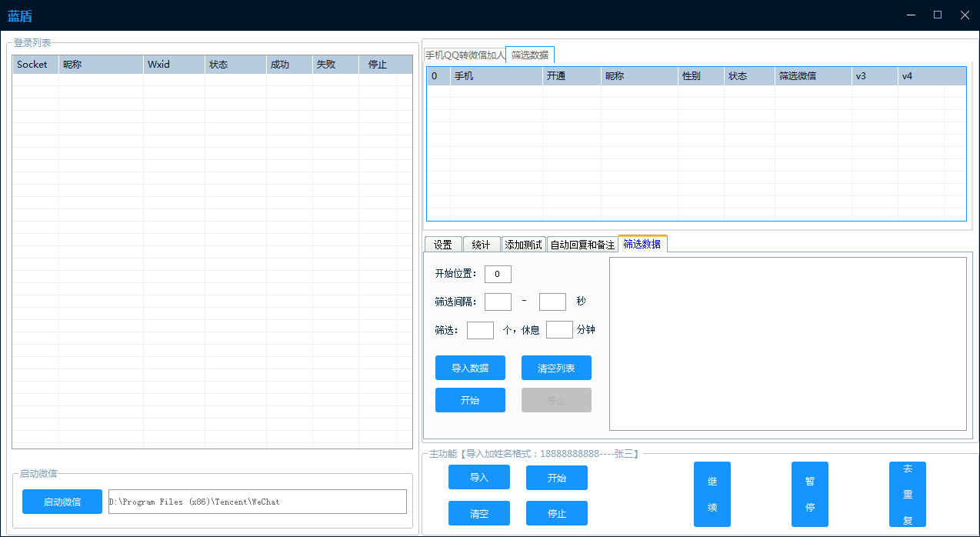Click 清空 button in 主功能
980x537 pixels.
479,513
